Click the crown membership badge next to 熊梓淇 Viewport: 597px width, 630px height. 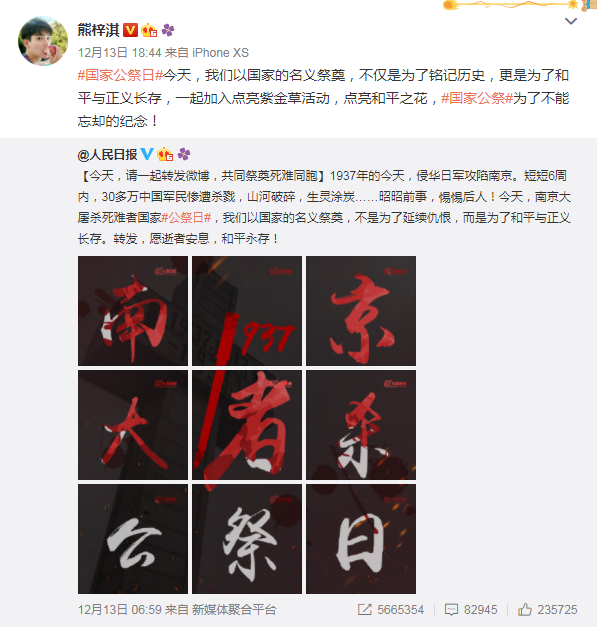149,30
